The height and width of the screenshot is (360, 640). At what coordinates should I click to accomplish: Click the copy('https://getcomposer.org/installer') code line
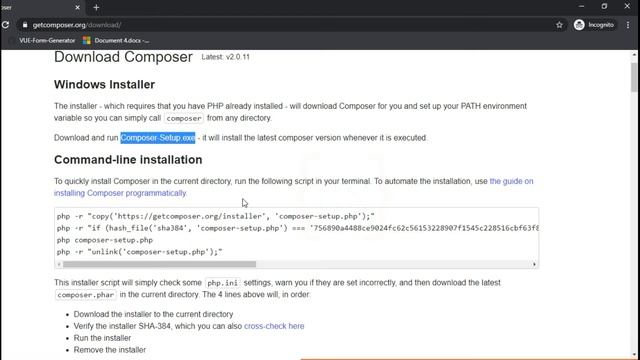click(x=216, y=216)
